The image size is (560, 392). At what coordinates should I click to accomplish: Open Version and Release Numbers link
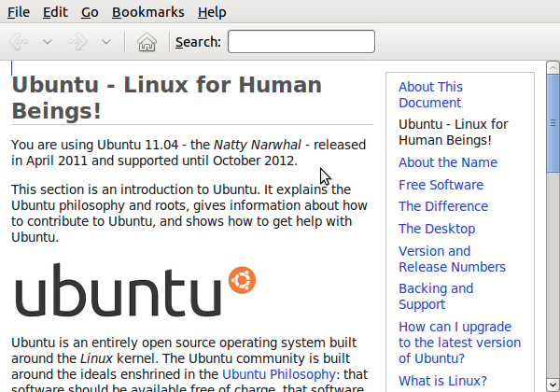tap(452, 259)
